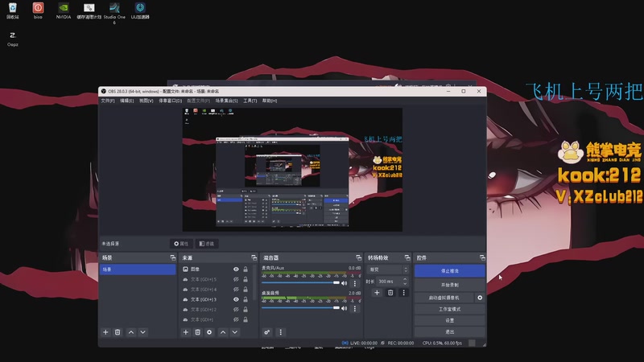Open mixer three-dot menu at bottom
Viewport: 644px width, 362px height.
pyautogui.click(x=280, y=332)
